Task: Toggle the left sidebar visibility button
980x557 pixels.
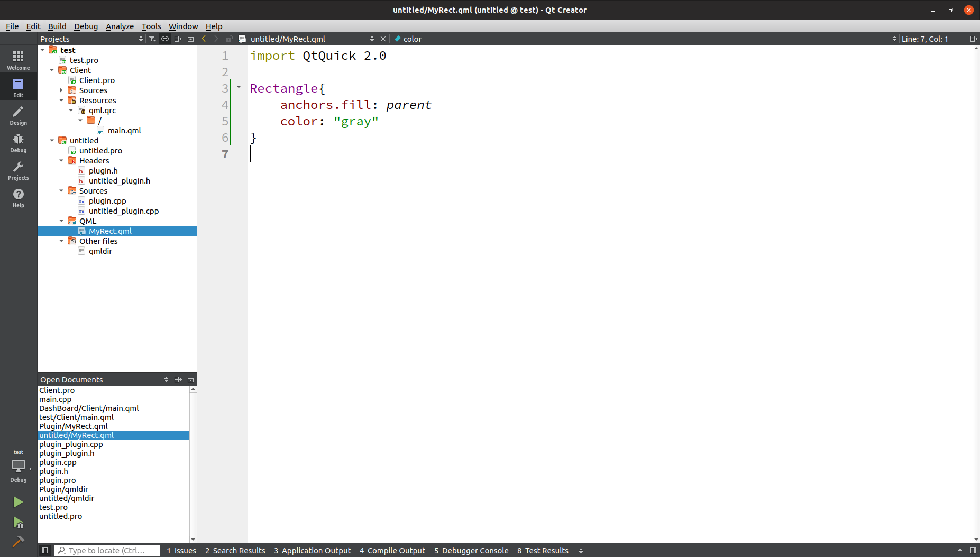Action: click(x=45, y=550)
